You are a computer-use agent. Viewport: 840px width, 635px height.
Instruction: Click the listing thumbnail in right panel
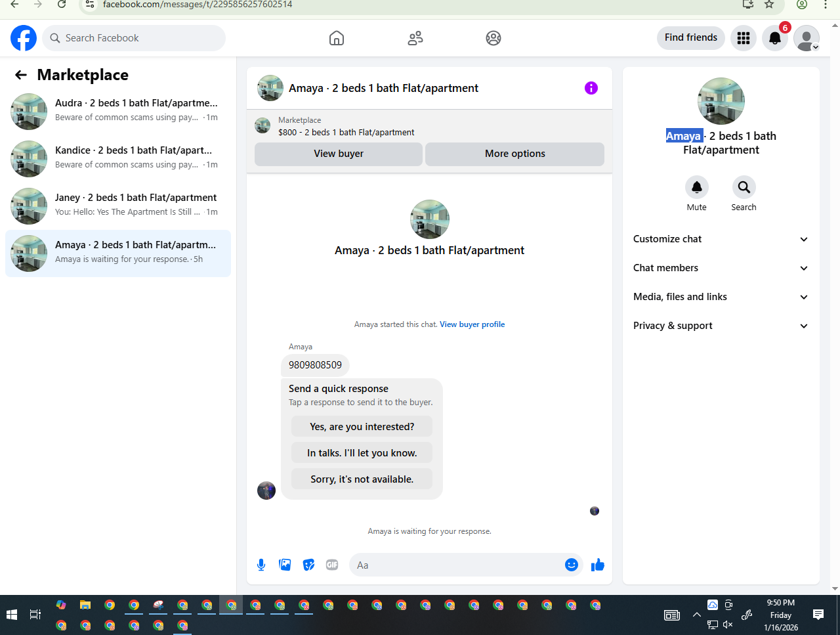[721, 101]
